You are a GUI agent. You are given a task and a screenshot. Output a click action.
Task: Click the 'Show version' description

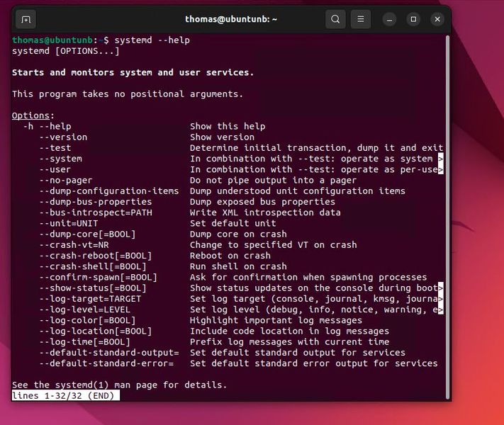[x=222, y=137]
